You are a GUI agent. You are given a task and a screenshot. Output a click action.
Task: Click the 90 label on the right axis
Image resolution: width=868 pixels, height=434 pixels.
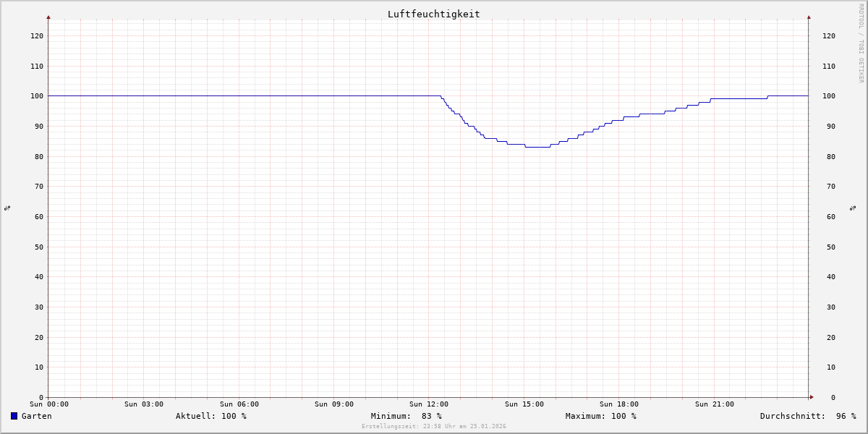click(831, 126)
